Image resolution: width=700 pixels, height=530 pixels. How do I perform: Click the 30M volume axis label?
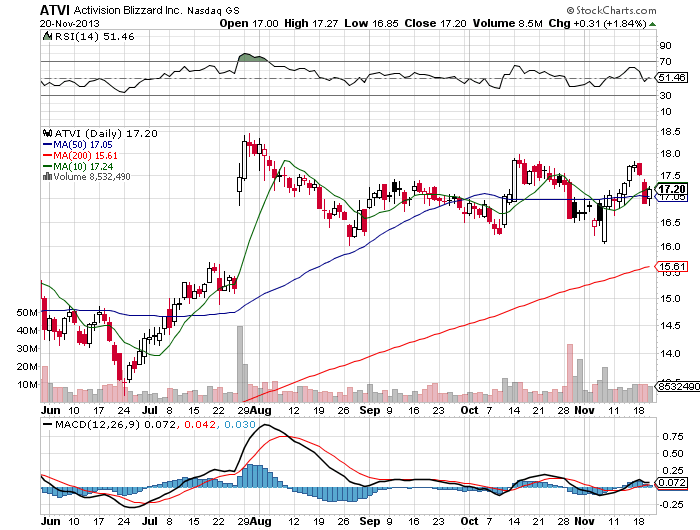pos(27,349)
